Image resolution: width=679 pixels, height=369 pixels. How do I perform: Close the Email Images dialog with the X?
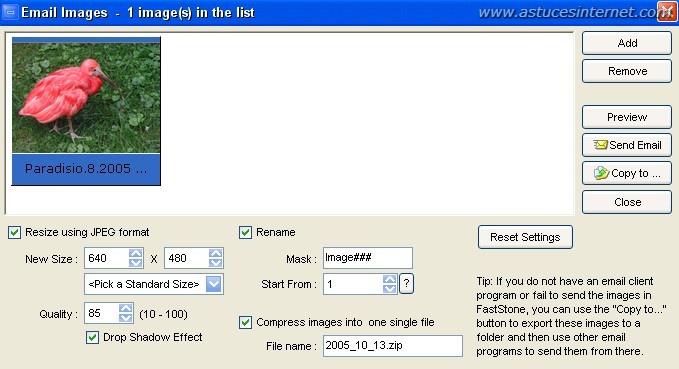tap(666, 12)
